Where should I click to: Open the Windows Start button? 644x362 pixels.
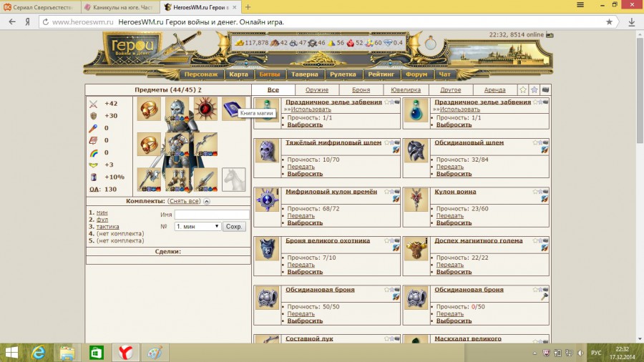tap(11, 353)
